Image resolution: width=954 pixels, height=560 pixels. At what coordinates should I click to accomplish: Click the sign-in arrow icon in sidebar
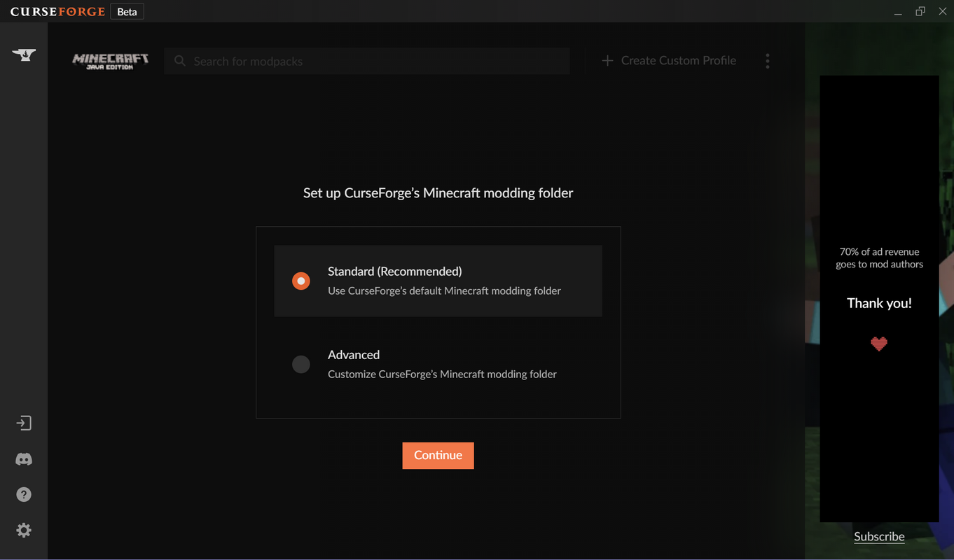click(24, 423)
